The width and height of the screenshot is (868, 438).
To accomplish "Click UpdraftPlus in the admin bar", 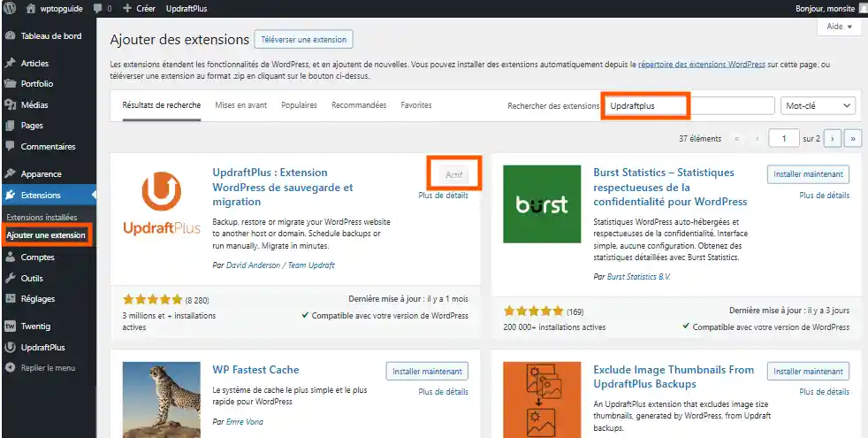I will (x=187, y=9).
